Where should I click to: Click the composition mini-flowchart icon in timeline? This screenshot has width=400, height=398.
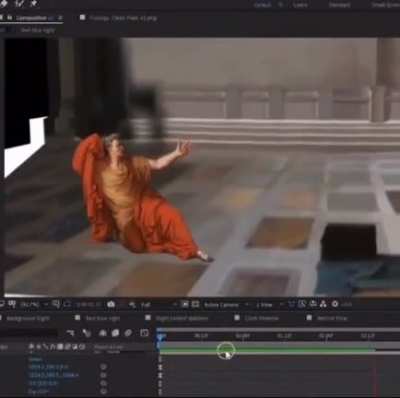click(x=70, y=333)
